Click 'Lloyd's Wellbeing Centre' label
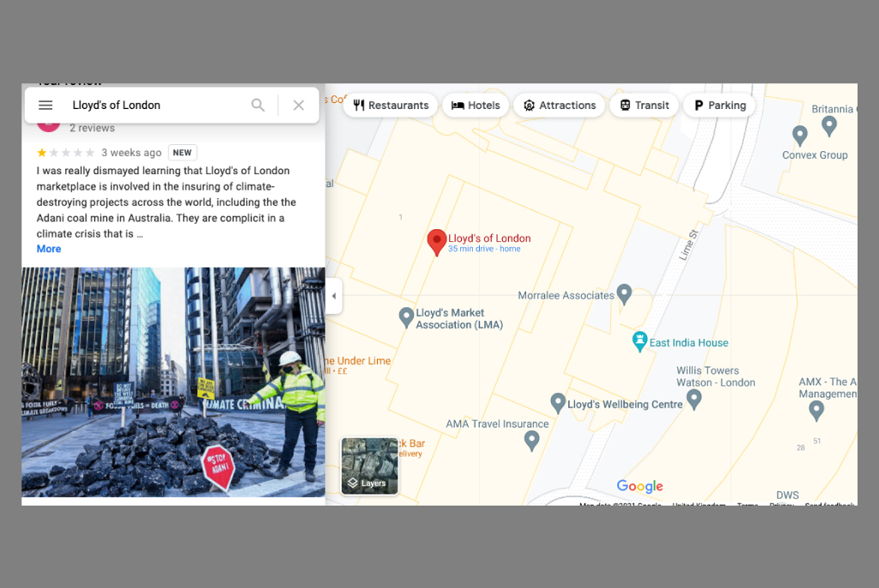The height and width of the screenshot is (588, 879). [x=625, y=404]
